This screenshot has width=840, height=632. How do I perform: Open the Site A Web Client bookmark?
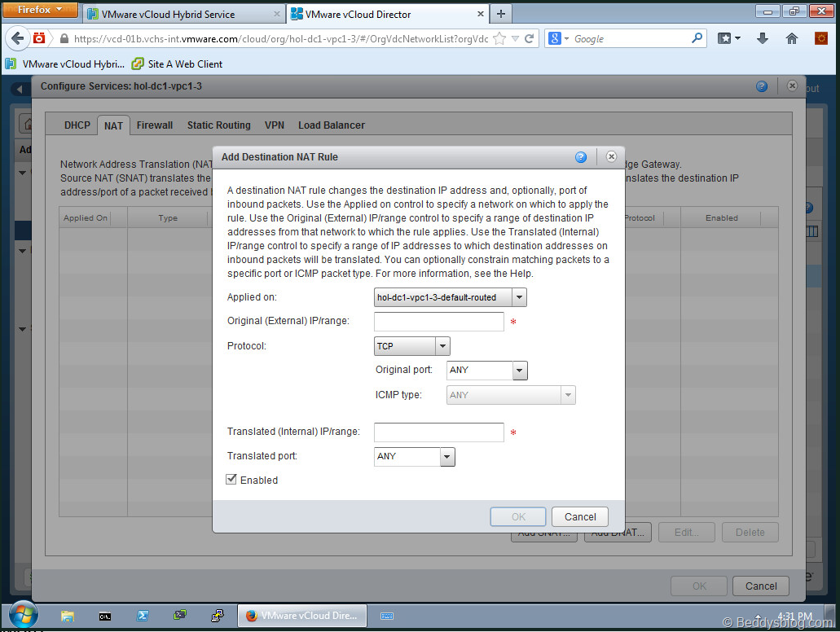click(177, 64)
